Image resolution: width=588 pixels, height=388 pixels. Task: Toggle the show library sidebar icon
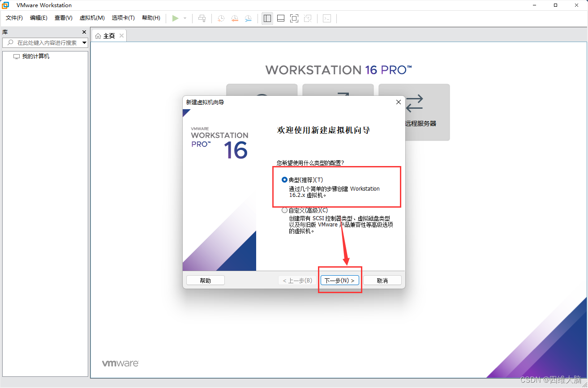pos(267,18)
